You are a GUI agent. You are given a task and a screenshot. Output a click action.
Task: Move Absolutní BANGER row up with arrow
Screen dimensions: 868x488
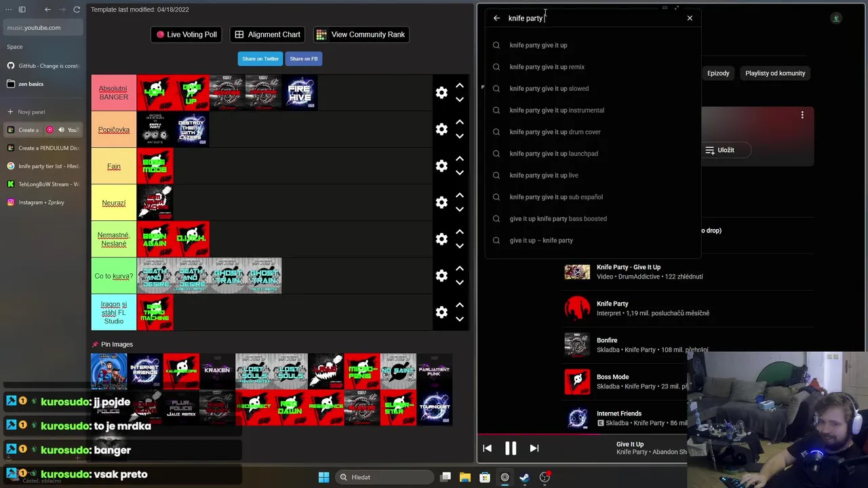click(x=460, y=85)
